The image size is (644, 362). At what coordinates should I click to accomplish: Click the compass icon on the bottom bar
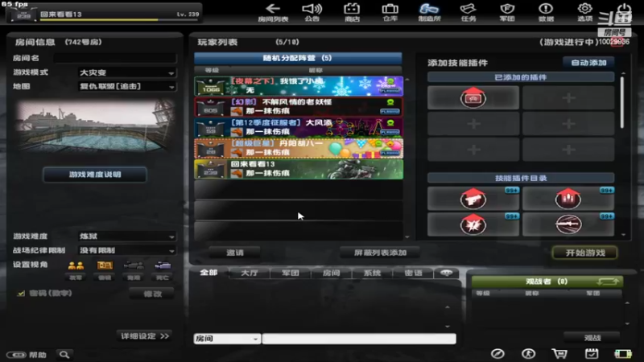pyautogui.click(x=497, y=354)
